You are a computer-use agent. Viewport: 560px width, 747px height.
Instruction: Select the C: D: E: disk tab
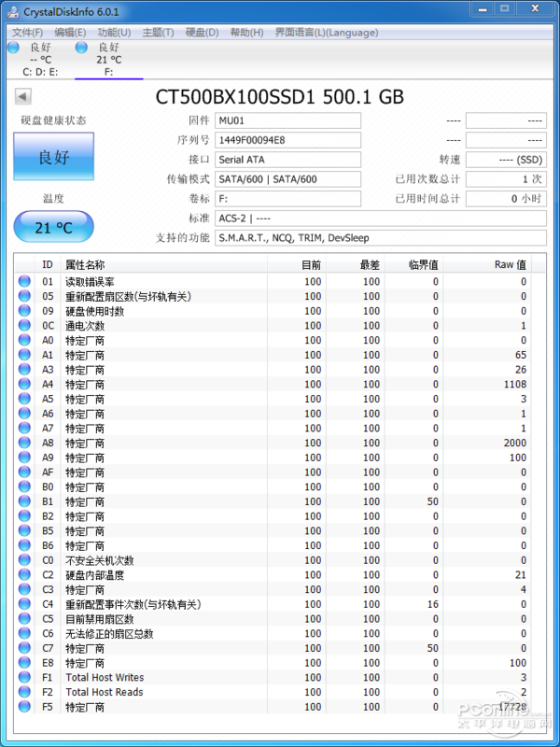pos(40,60)
